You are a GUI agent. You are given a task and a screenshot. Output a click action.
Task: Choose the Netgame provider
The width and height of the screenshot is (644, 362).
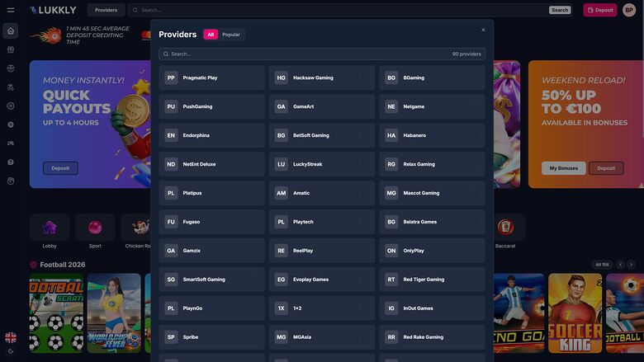point(432,106)
